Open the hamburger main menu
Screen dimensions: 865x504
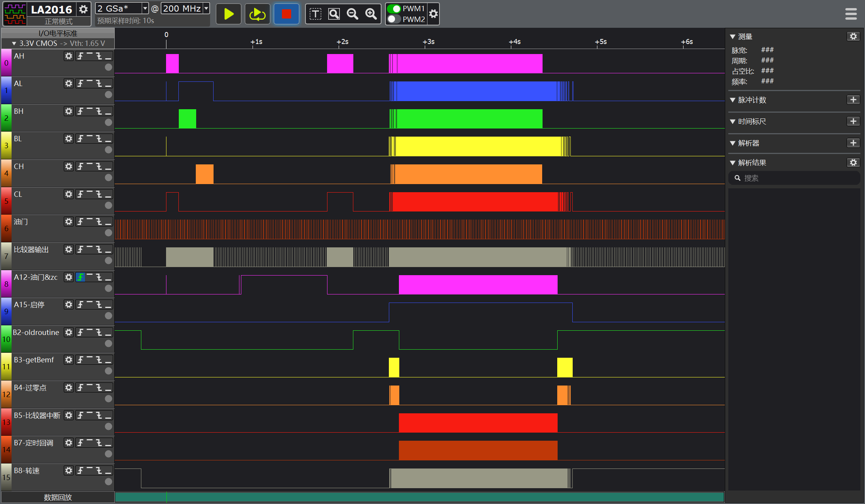pos(851,14)
